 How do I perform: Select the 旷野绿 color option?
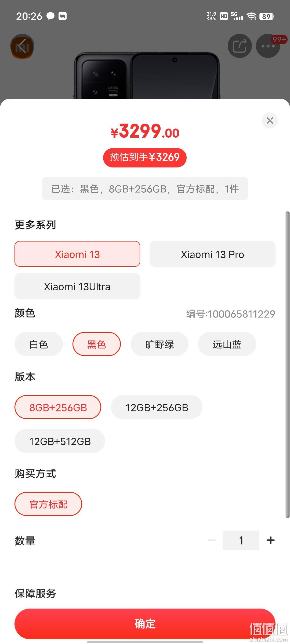[x=160, y=344]
